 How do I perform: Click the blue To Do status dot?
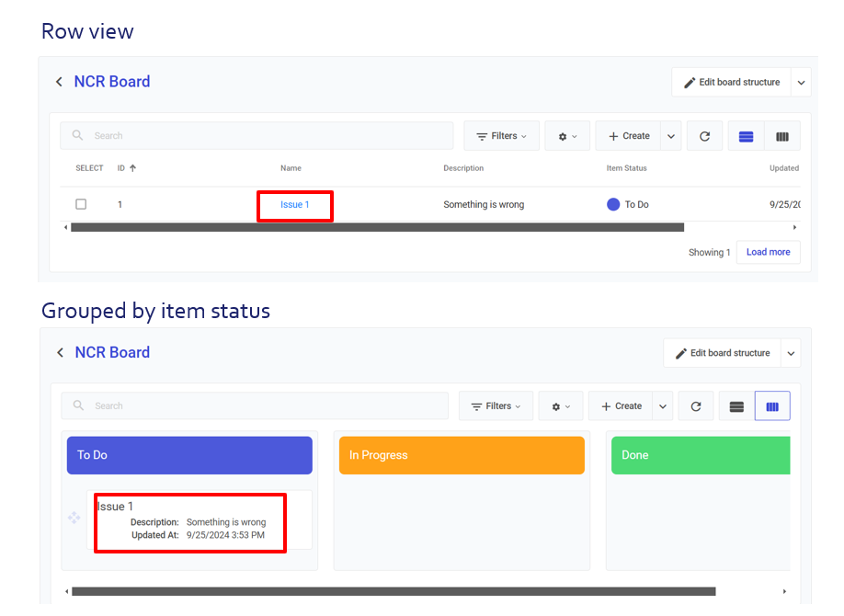pos(613,204)
